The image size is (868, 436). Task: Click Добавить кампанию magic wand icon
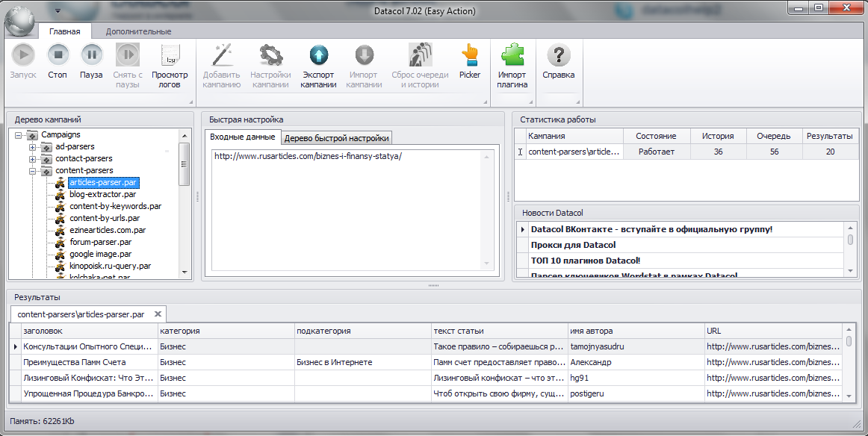(221, 54)
